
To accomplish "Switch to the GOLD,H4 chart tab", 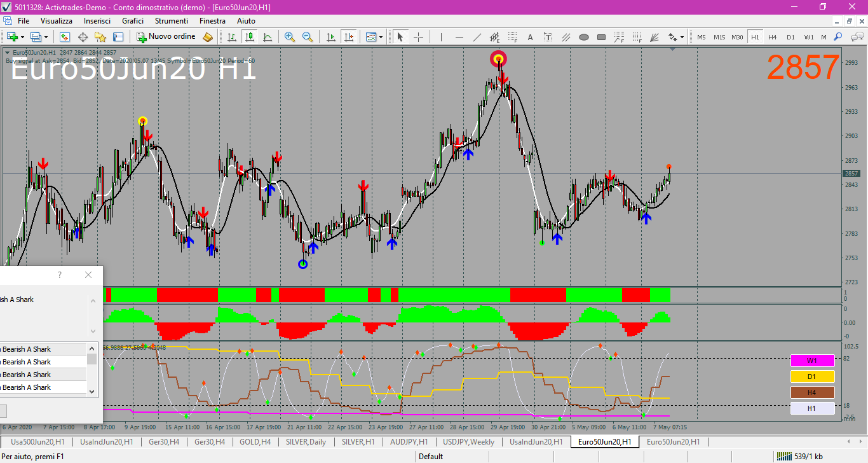I will [255, 441].
